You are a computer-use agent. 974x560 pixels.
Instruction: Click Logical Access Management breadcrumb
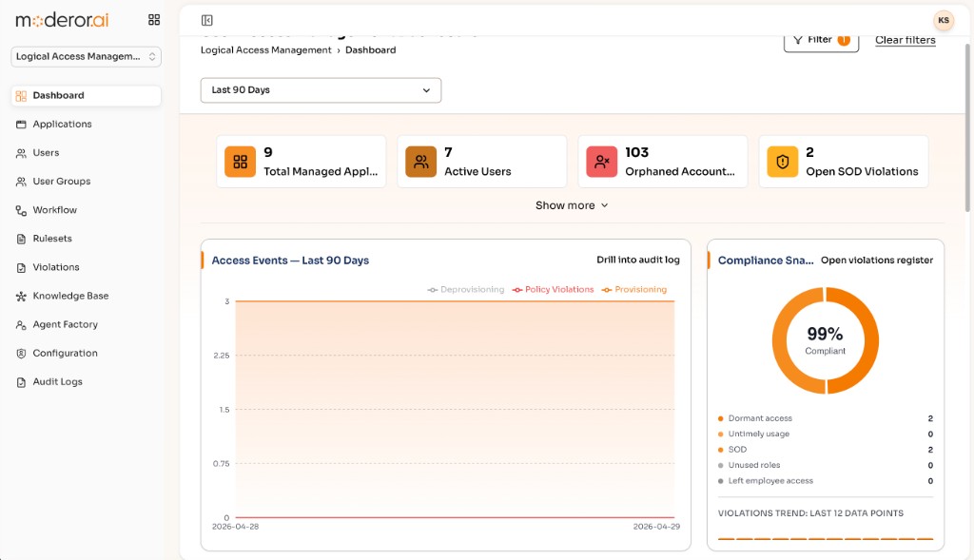click(266, 50)
